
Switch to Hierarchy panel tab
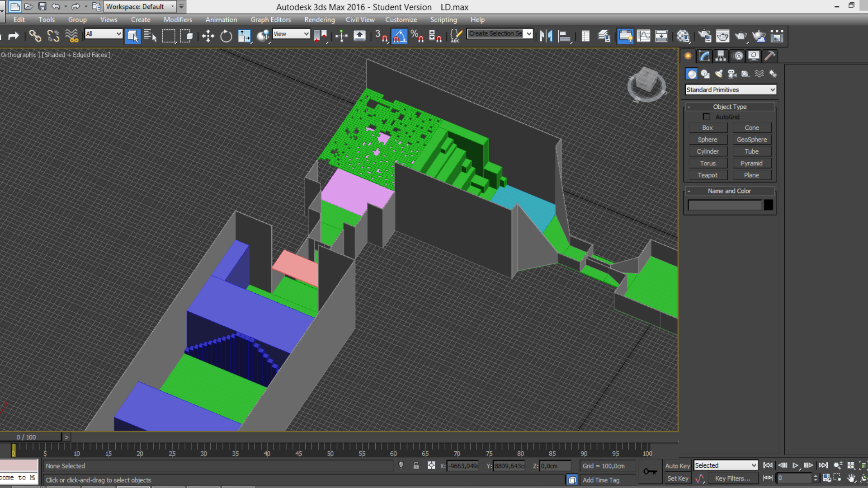pos(721,56)
